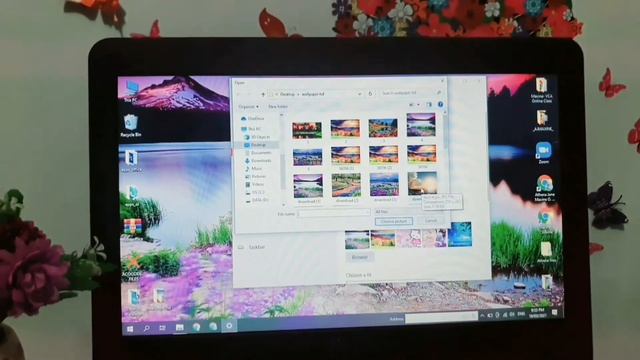Open This PC desktop icon

click(x=131, y=91)
